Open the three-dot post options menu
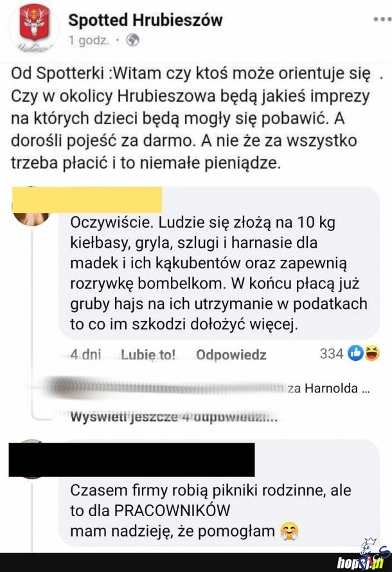Screen dimensions: 392x572 click(382, 19)
